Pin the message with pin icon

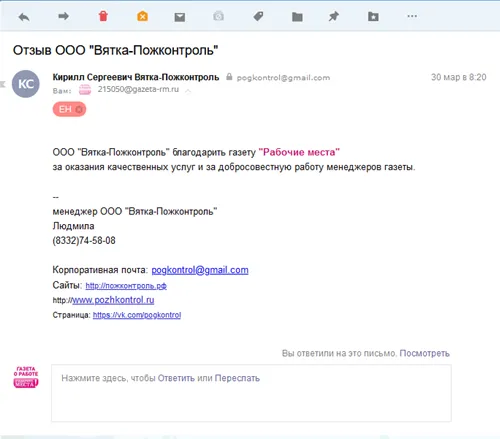click(334, 16)
